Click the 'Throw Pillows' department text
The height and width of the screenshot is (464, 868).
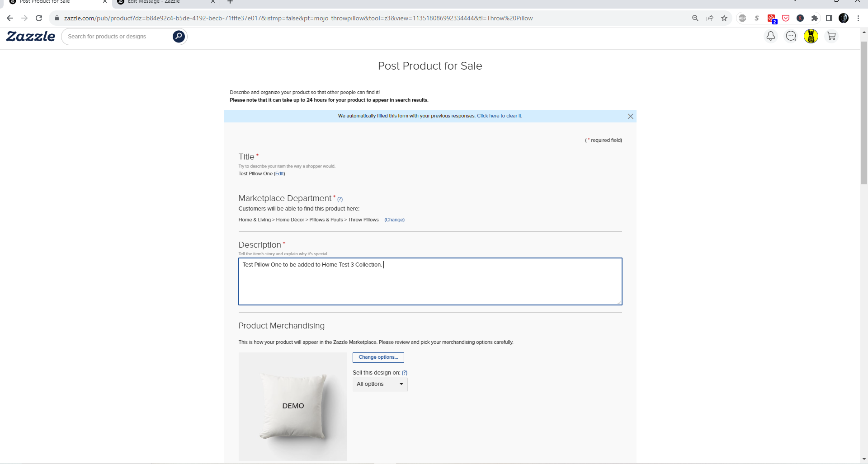[363, 220]
